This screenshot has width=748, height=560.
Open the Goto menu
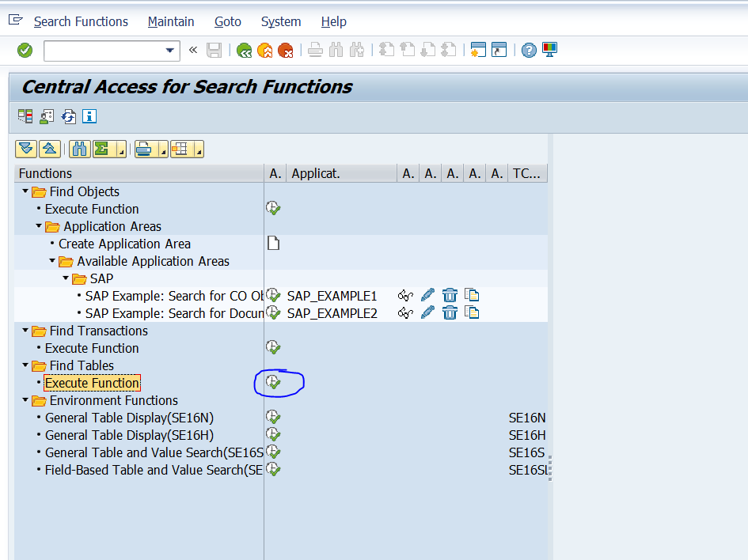pyautogui.click(x=227, y=21)
